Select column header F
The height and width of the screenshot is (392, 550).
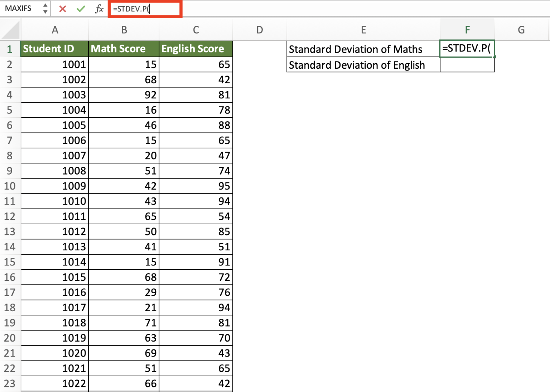pos(467,30)
